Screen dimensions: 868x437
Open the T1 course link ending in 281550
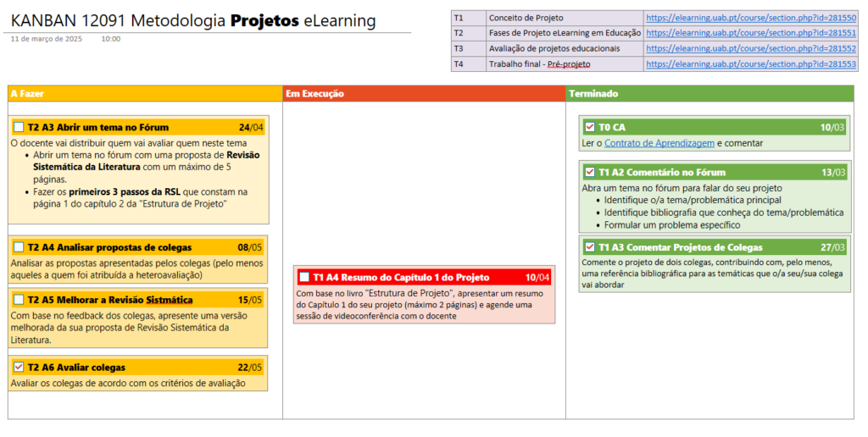pos(750,18)
